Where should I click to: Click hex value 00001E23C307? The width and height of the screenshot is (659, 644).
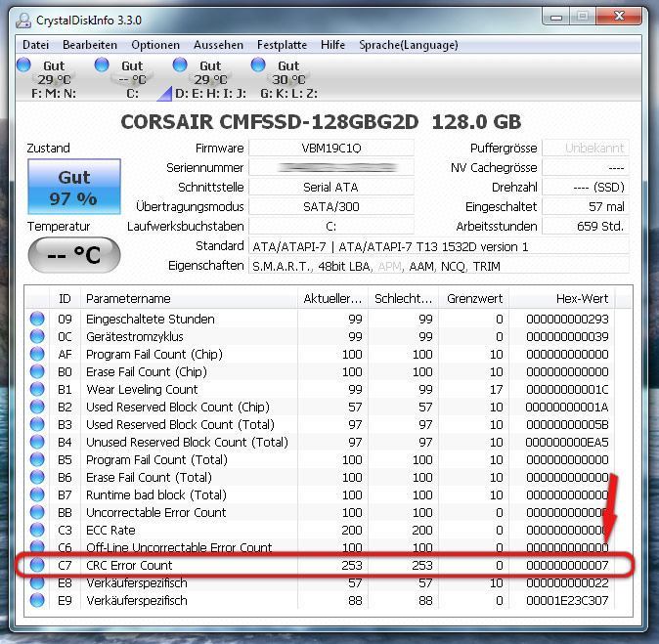coord(567,600)
